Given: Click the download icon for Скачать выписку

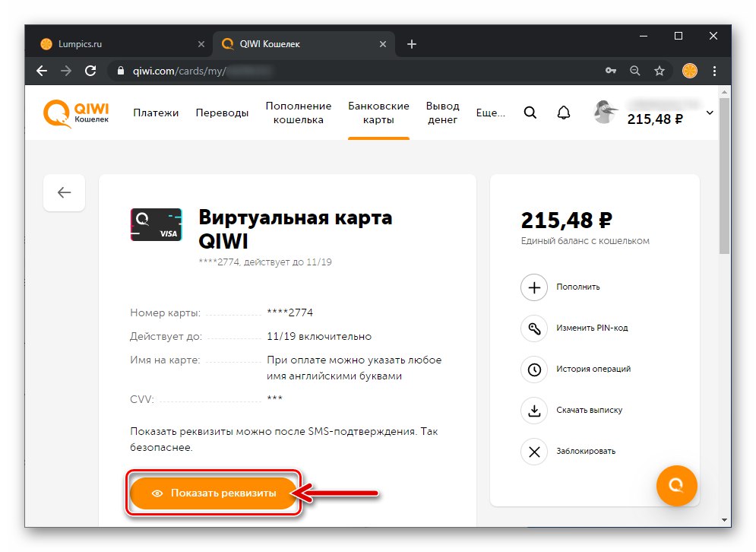Looking at the screenshot, I should click(x=533, y=411).
